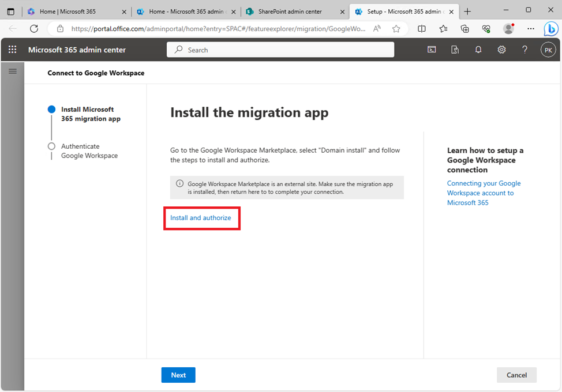Image resolution: width=562 pixels, height=392 pixels.
Task: Click 'Learn how to setup a Google Workspace connection' heading
Action: [x=485, y=160]
